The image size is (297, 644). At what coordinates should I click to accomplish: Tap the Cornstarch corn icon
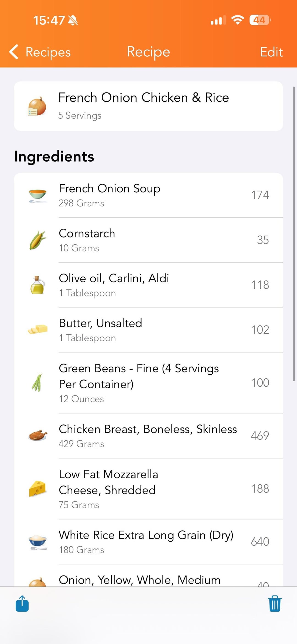[37, 240]
